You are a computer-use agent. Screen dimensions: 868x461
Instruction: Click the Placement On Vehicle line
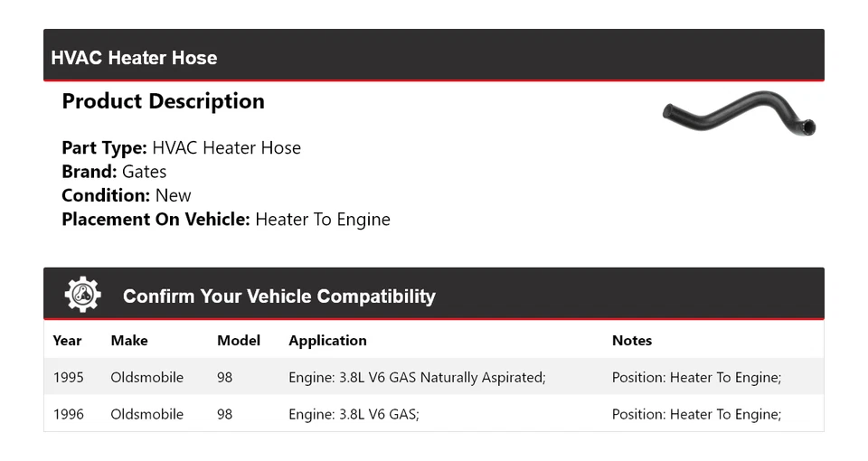226,219
